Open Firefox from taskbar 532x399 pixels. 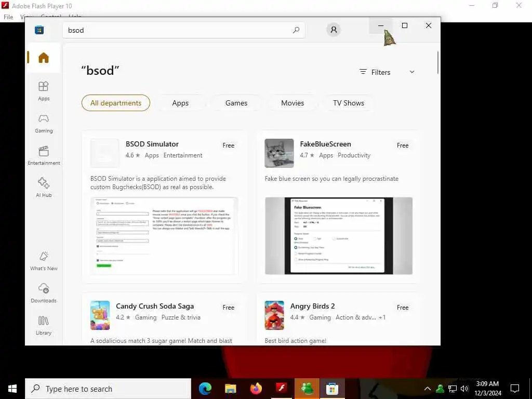click(256, 389)
